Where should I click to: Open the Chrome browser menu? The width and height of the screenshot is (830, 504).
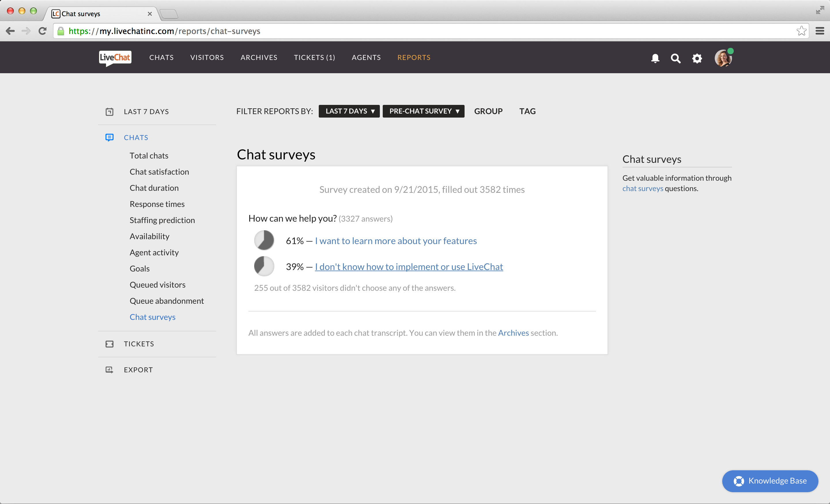[x=820, y=31]
